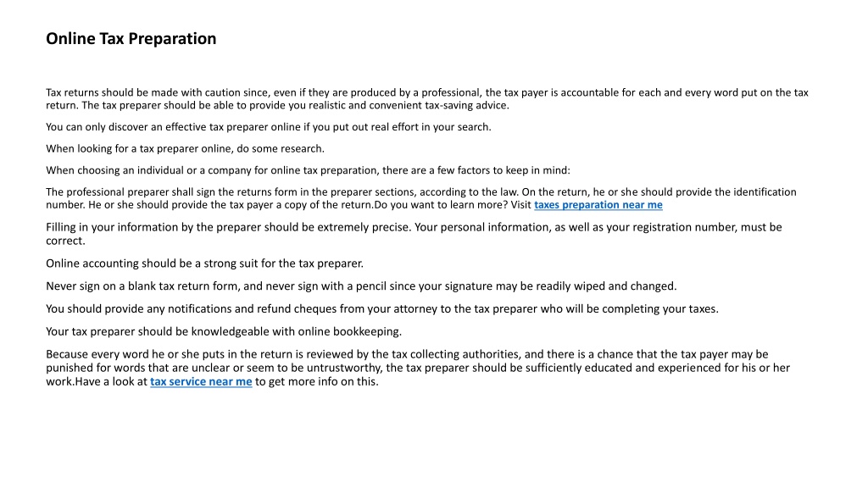Image resolution: width=868 pixels, height=488 pixels.
Task: Open the 'taxes preparation near me' link
Action: [598, 205]
